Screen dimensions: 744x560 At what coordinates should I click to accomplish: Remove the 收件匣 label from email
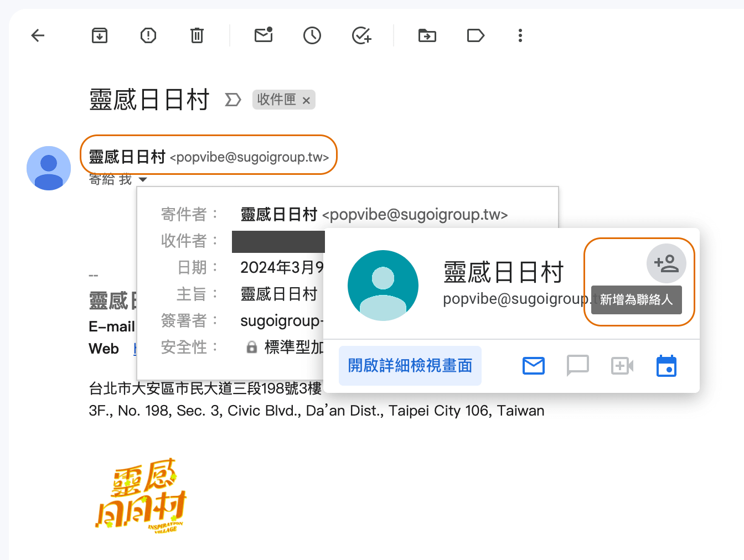point(306,100)
